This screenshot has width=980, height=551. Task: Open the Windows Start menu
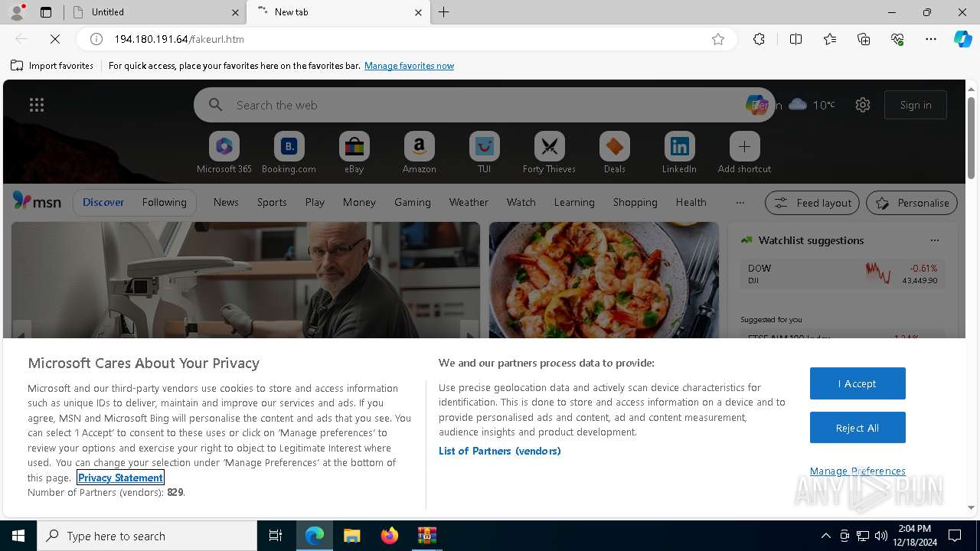[18, 536]
